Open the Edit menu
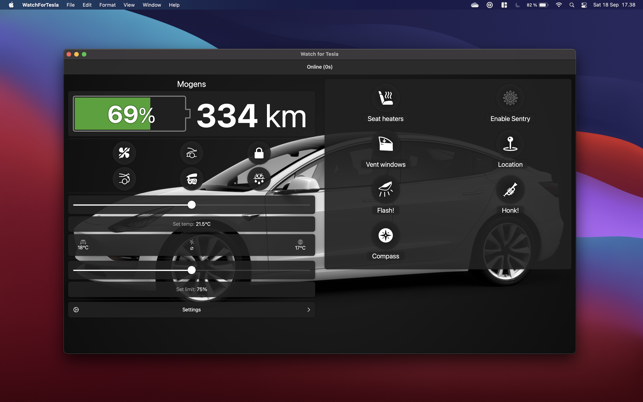This screenshot has height=402, width=643. [x=87, y=5]
